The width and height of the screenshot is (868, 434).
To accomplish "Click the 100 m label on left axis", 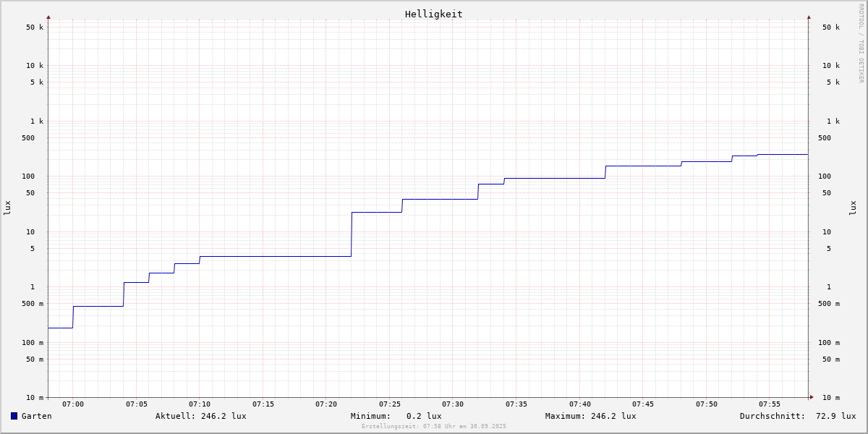I will coord(33,343).
